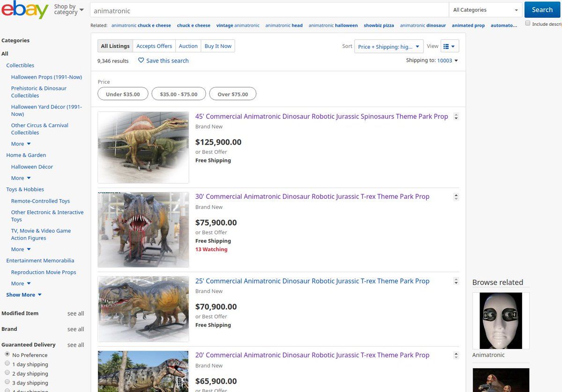Select the 1 day shipping radio button
This screenshot has width=562, height=392.
point(7,363)
